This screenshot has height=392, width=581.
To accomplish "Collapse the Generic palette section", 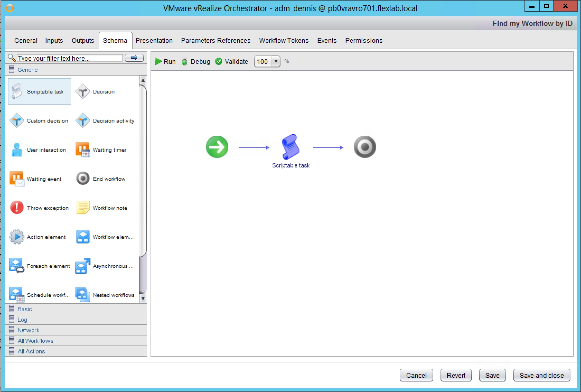I will click(76, 70).
